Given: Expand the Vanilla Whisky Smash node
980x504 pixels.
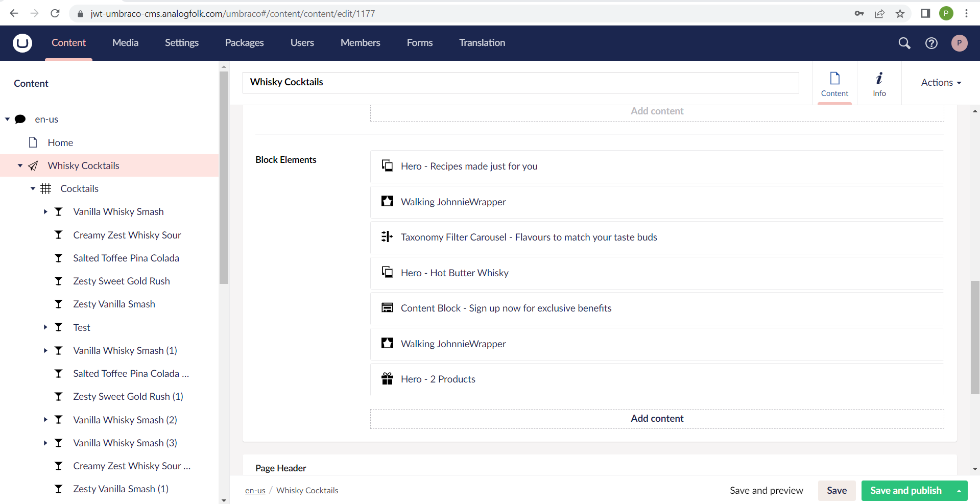Looking at the screenshot, I should click(45, 211).
